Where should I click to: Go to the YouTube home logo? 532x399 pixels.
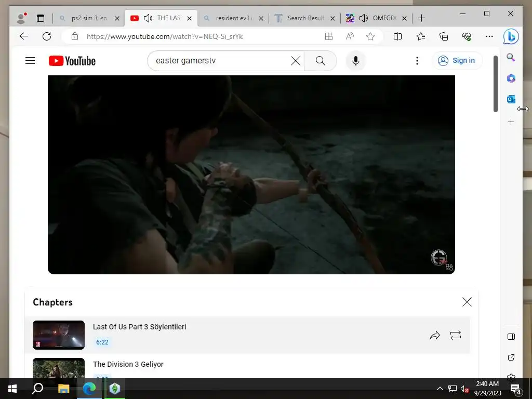72,61
